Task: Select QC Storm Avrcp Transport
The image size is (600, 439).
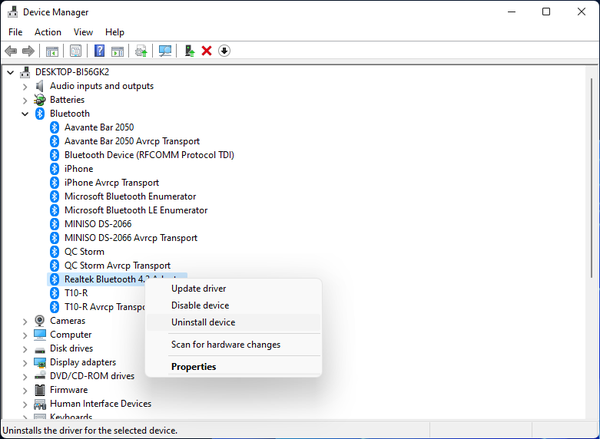Action: [x=117, y=265]
